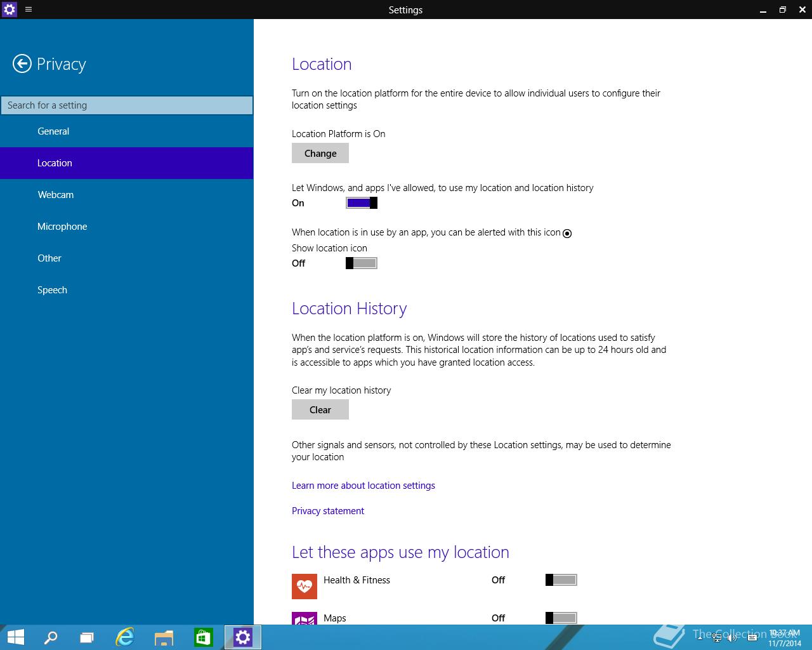Click the Clear location history button
This screenshot has height=650, width=812.
coord(320,409)
